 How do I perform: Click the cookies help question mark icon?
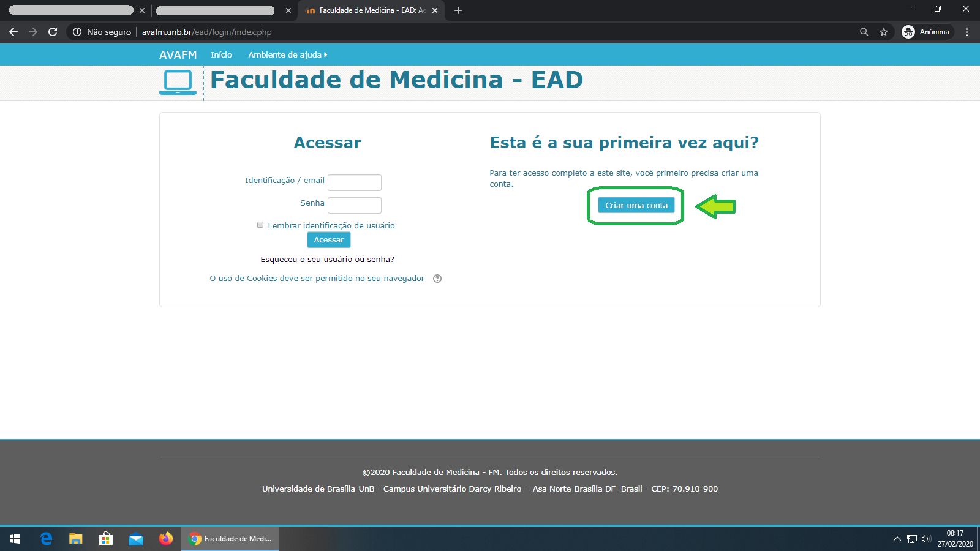[x=437, y=279]
